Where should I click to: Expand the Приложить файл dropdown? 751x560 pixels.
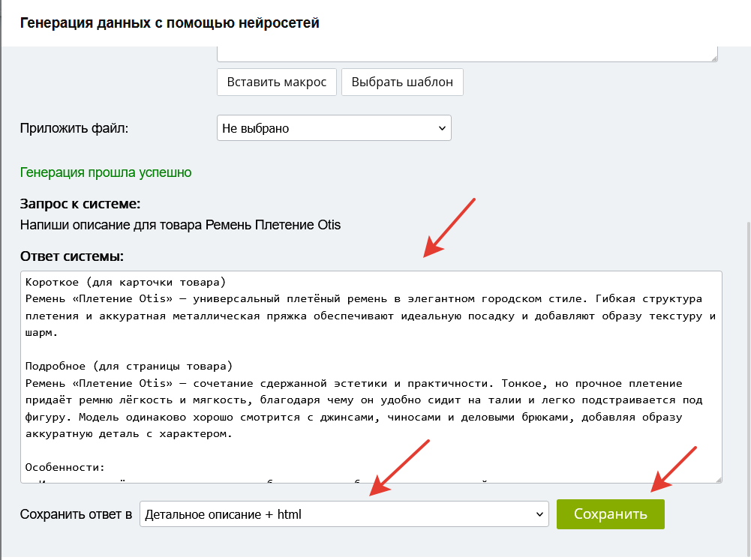(x=334, y=128)
